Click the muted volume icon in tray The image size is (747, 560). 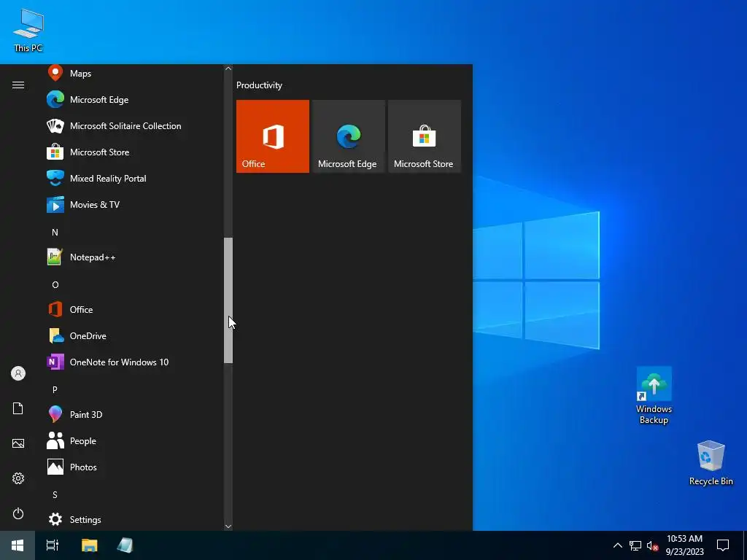(x=652, y=545)
